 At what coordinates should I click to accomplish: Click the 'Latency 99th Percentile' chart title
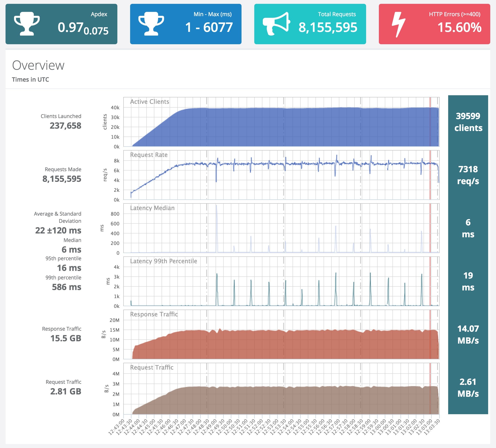pyautogui.click(x=164, y=261)
